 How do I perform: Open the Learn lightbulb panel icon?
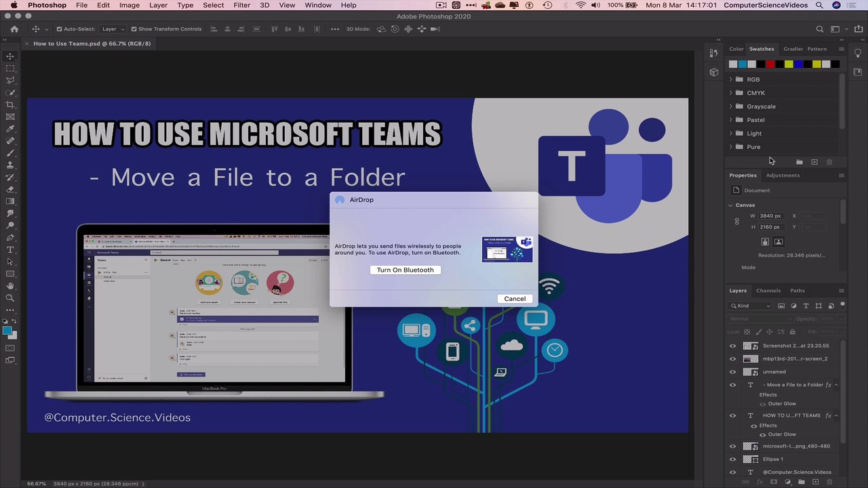pyautogui.click(x=858, y=53)
